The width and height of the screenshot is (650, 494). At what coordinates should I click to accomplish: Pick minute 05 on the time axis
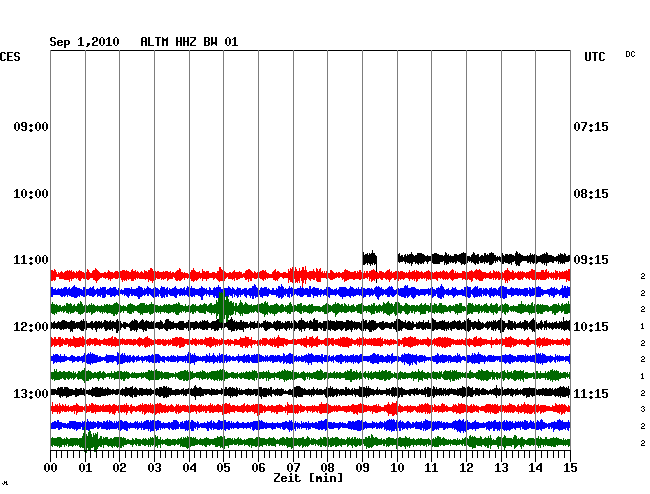tap(223, 467)
